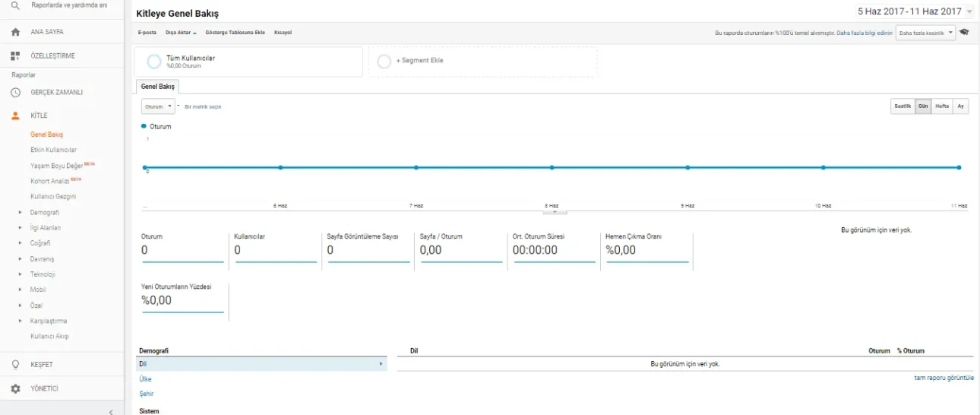Open the date range dropdown
The height and width of the screenshot is (415, 980).
(915, 11)
